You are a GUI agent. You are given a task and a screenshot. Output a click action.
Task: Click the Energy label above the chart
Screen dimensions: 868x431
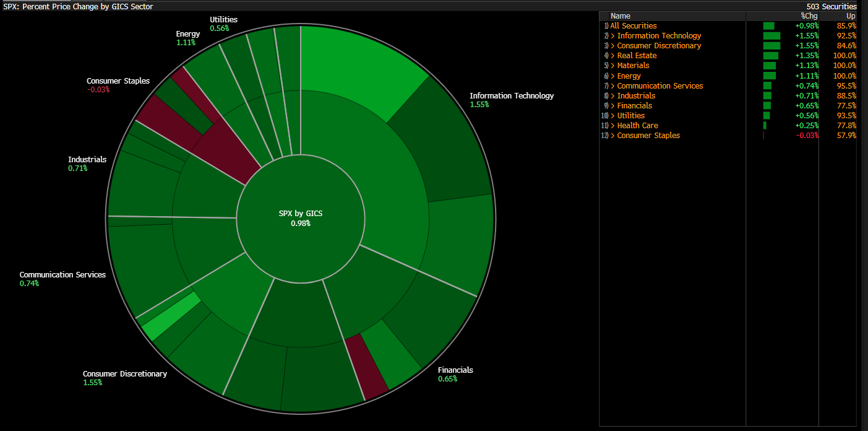coord(188,34)
